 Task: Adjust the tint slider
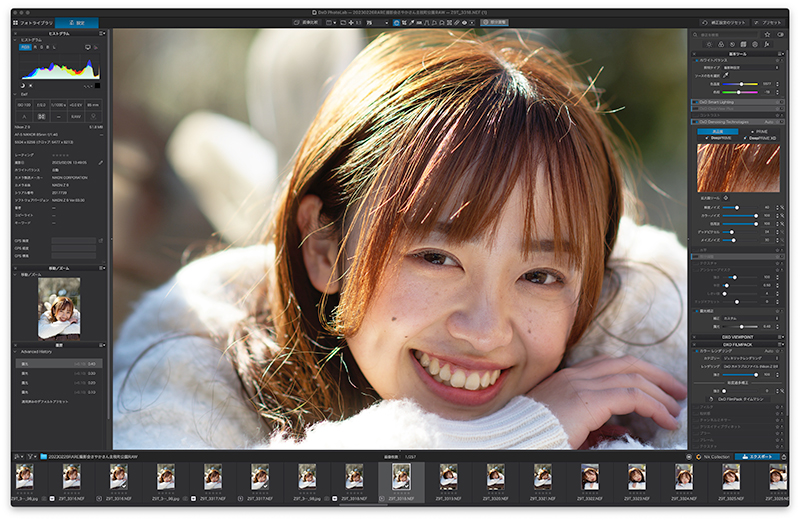740,92
